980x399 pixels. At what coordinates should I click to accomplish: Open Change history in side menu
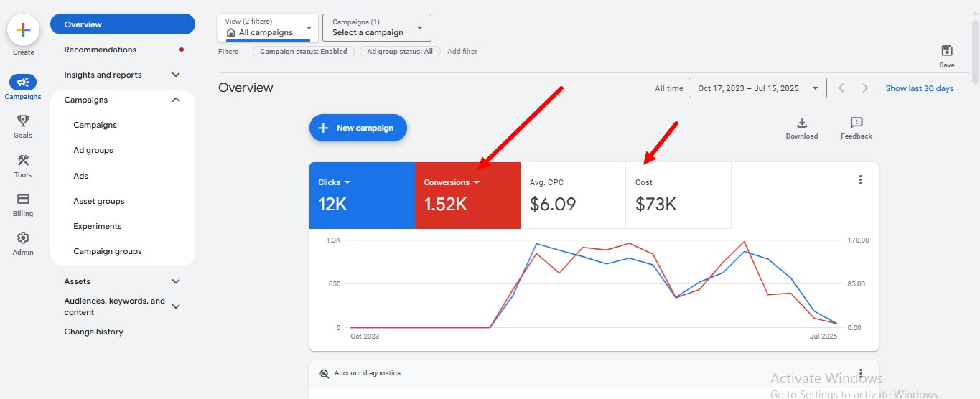[x=93, y=332]
